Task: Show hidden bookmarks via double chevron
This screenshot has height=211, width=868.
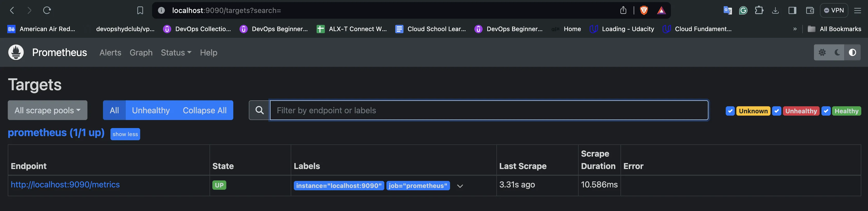Action: tap(795, 29)
